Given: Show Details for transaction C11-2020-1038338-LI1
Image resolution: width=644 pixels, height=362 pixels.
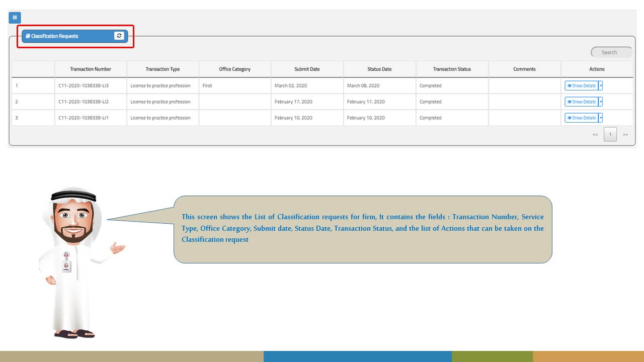Looking at the screenshot, I should click(581, 118).
